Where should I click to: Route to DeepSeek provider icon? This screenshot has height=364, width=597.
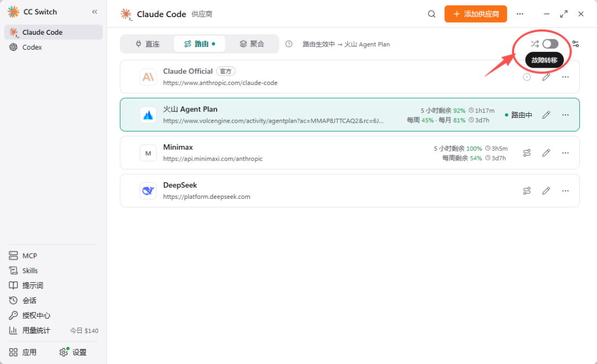[x=527, y=191]
